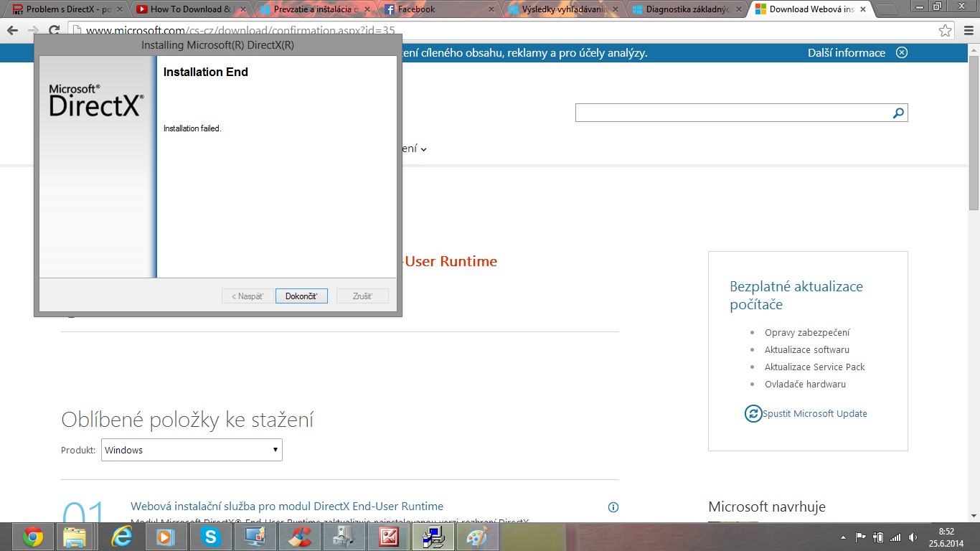This screenshot has width=980, height=551.
Task: Click 'Aktualizace softwaru' list item
Action: click(807, 350)
